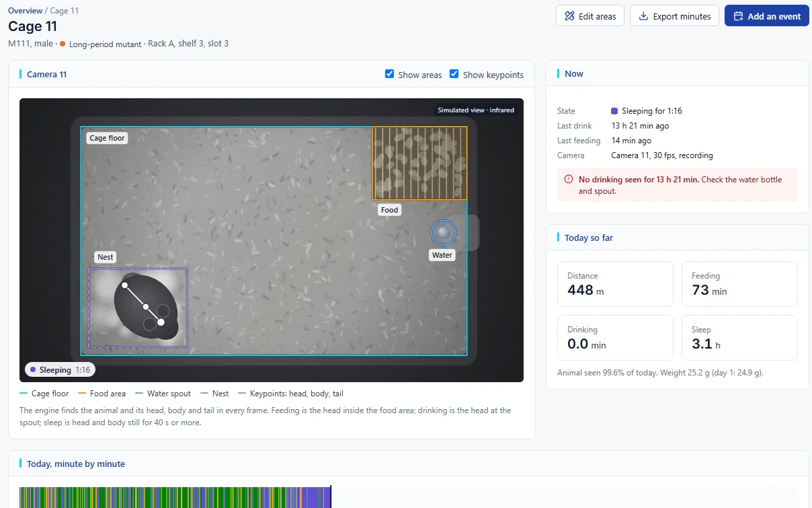Click the purple sleeping state dot in Now panel
The width and height of the screenshot is (812, 508).
pos(614,111)
